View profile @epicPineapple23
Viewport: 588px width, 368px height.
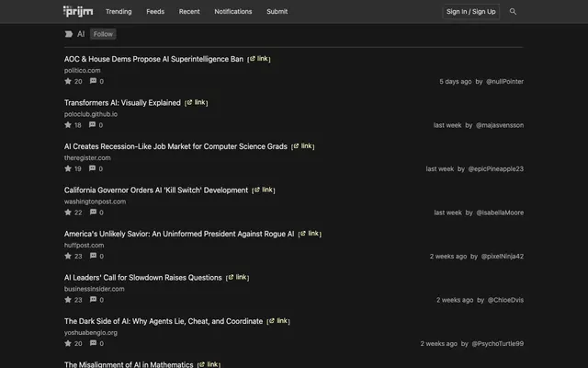496,169
